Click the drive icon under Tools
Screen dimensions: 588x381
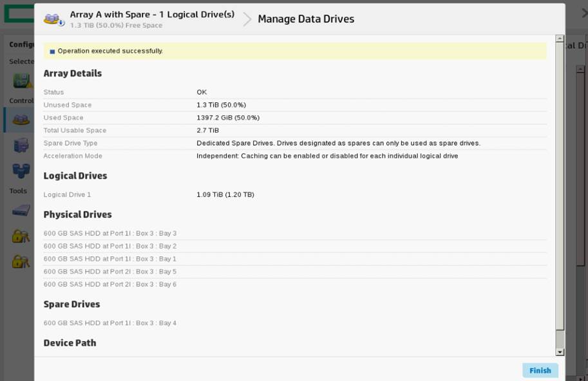click(21, 210)
